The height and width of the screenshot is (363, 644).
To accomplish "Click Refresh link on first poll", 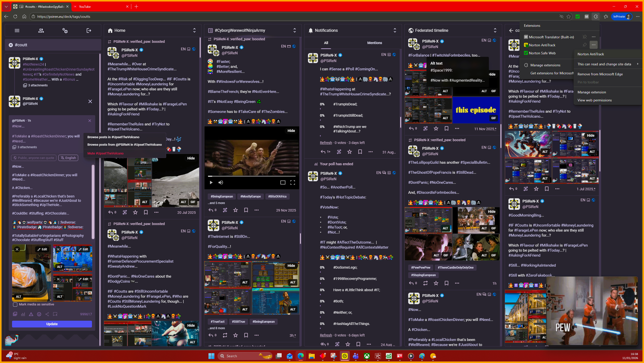I will (326, 143).
